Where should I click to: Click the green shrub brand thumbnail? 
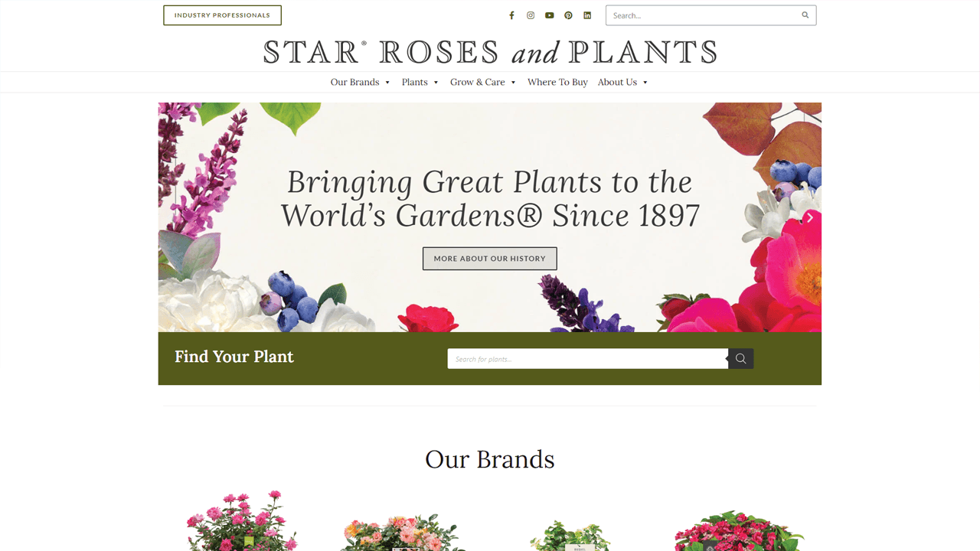[570, 535]
